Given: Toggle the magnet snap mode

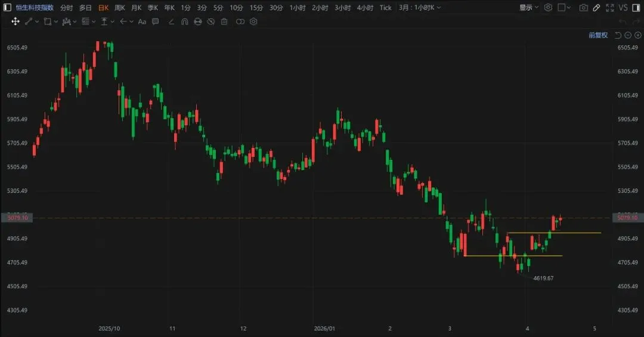Looking at the screenshot, I should 184,21.
